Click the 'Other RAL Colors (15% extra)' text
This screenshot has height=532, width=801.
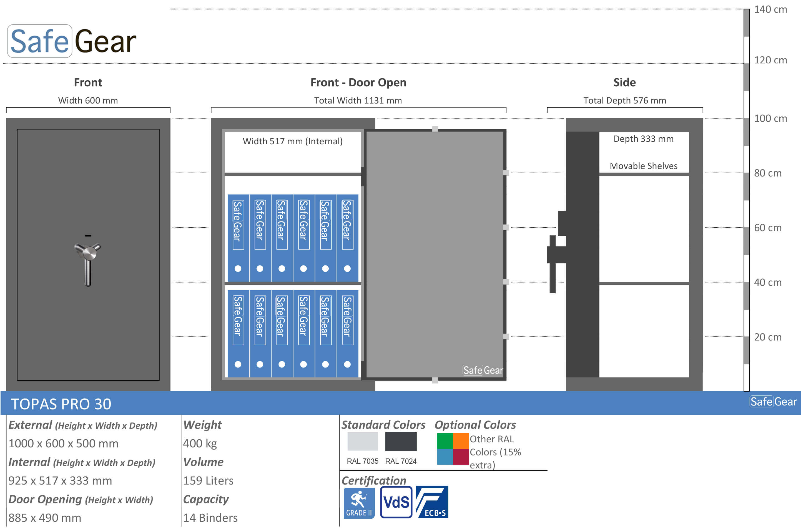pos(495,452)
